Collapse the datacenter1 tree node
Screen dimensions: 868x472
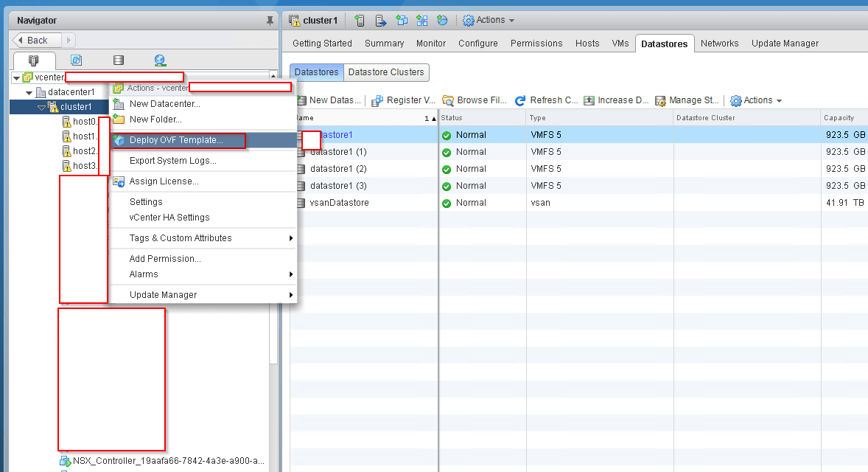[29, 93]
